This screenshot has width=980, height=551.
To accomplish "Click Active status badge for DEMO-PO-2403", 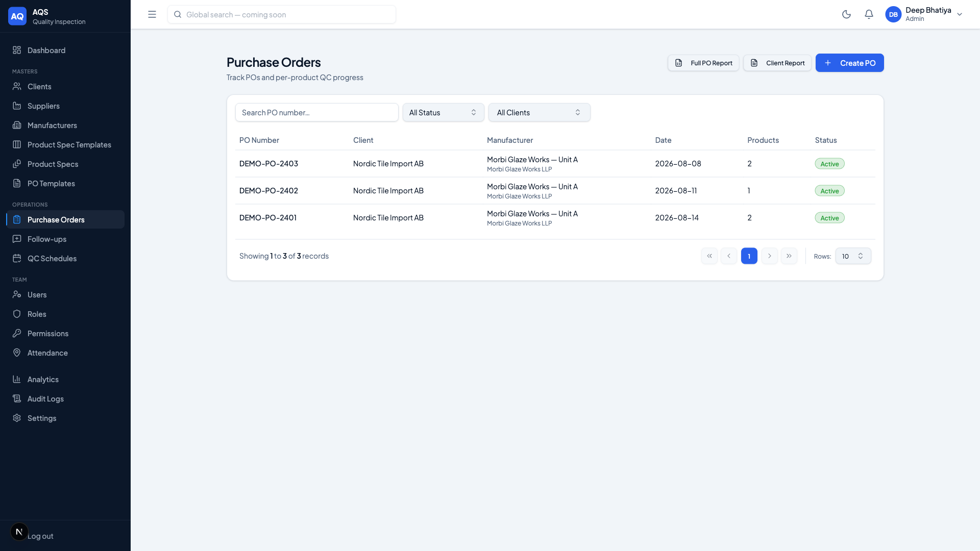I will pos(829,164).
